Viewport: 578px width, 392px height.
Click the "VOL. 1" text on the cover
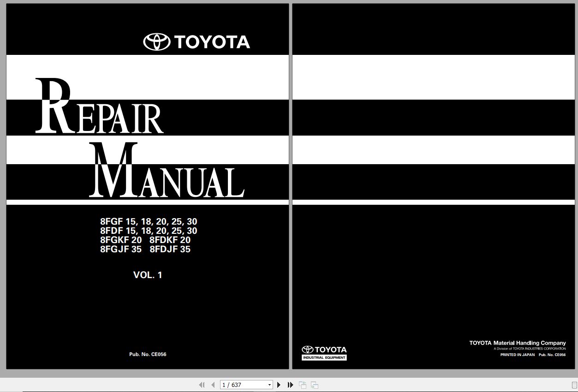click(x=148, y=275)
